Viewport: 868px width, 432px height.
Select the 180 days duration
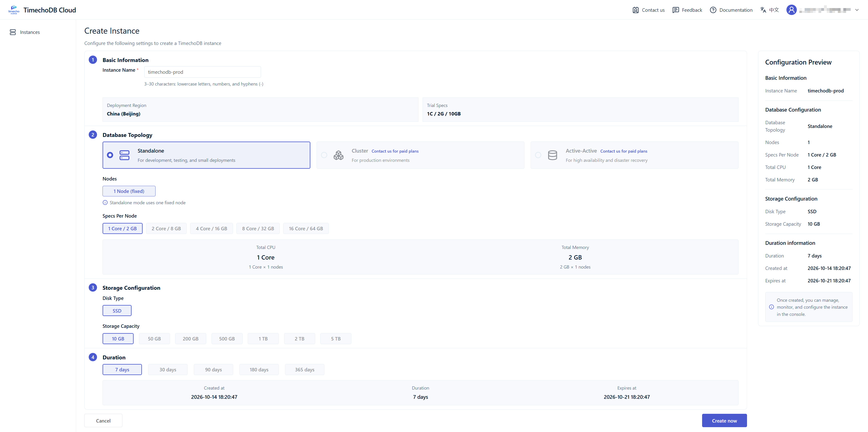(x=259, y=370)
